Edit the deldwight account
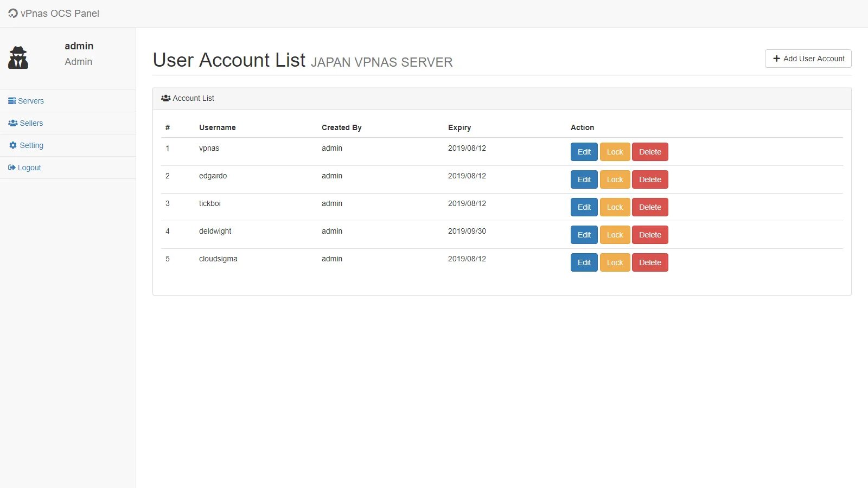This screenshot has width=868, height=488. pos(584,235)
